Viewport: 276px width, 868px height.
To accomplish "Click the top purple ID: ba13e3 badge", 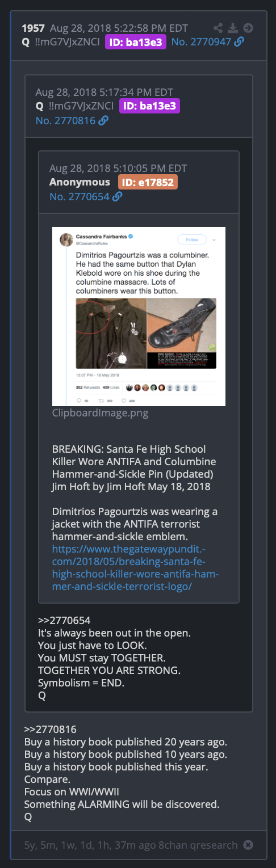I will coord(136,42).
